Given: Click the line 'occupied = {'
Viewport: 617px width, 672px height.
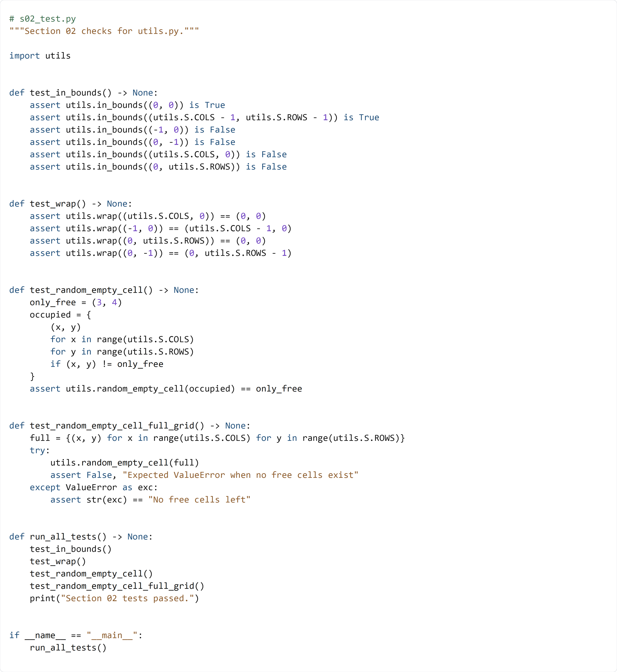Looking at the screenshot, I should click(x=60, y=315).
